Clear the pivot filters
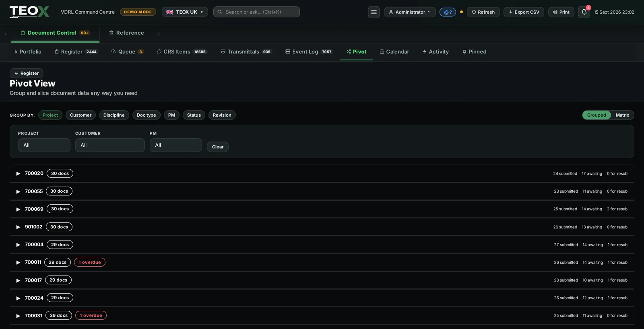This screenshot has width=644, height=329. point(218,147)
